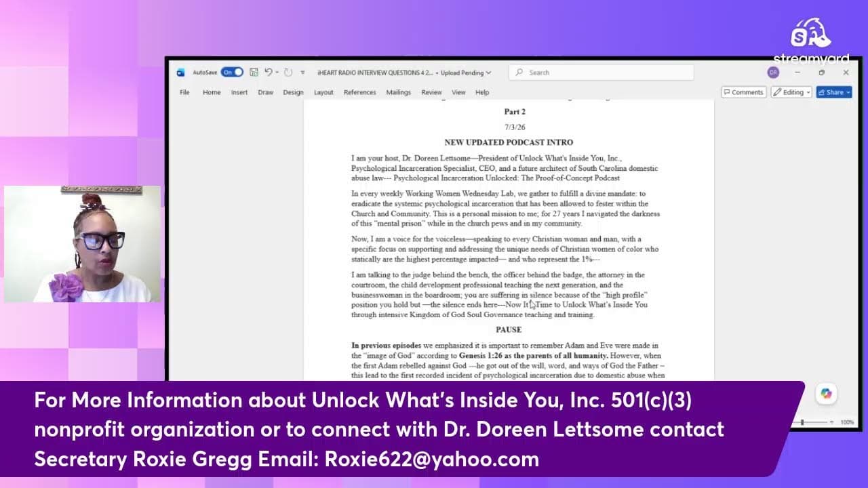
Task: Click the webcam video thumbnail of the host
Action: coord(83,244)
